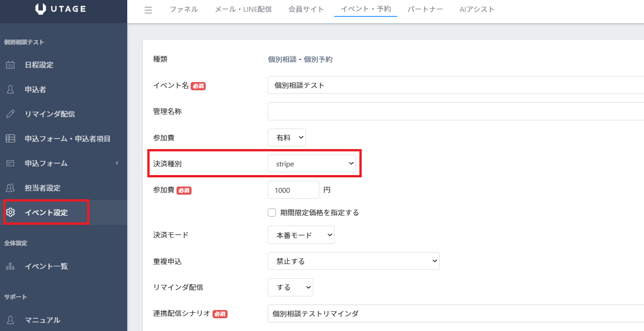
Task: Open the AIアシスト tab
Action: click(477, 9)
